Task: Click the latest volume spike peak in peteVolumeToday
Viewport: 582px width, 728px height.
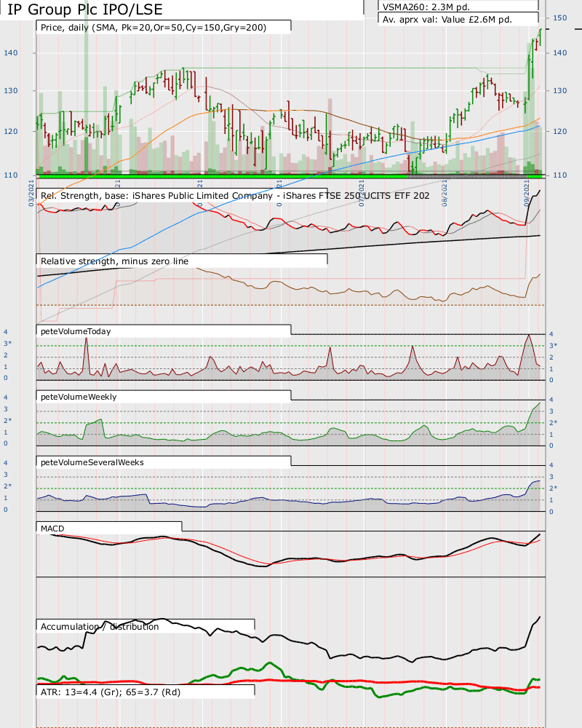Action: point(528,335)
